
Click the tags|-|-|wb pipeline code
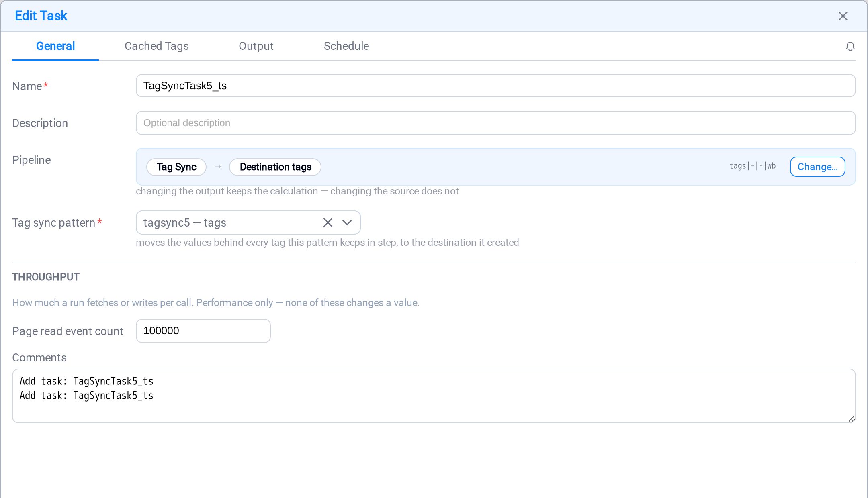tap(752, 166)
